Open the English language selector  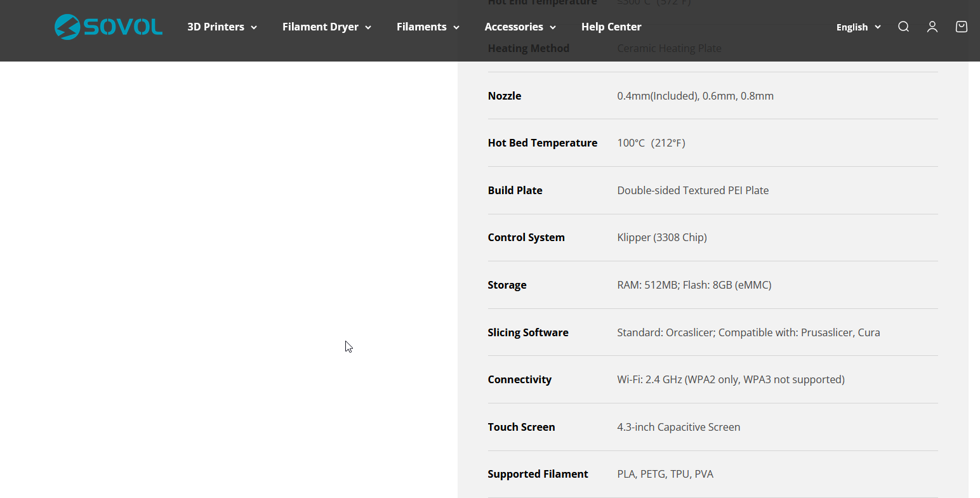[859, 27]
